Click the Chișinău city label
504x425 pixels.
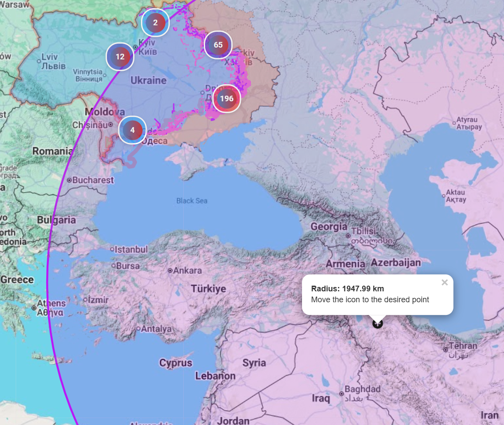90,125
